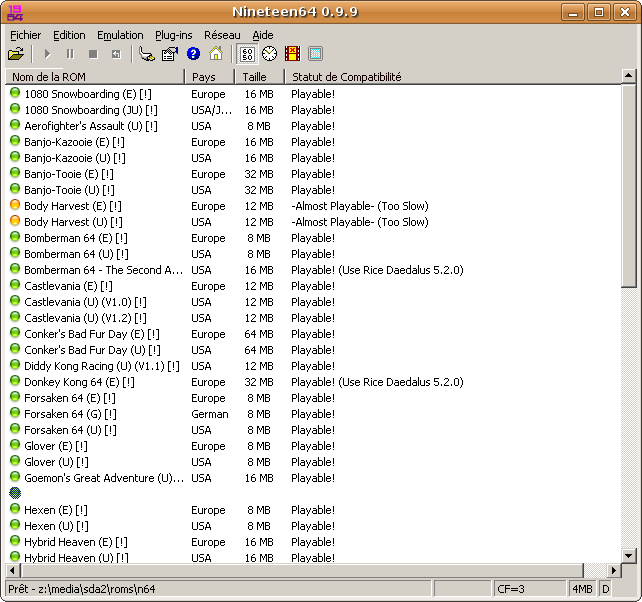This screenshot has width=642, height=602.
Task: Open the Plug-ins menu
Action: [x=174, y=35]
